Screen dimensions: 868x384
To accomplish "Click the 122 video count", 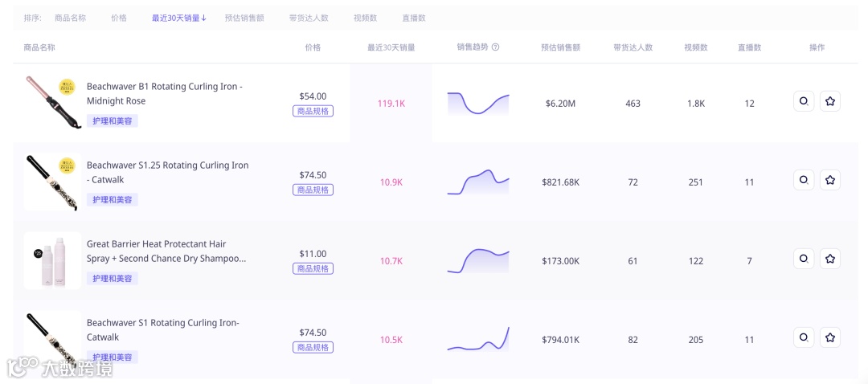I will click(x=696, y=261).
